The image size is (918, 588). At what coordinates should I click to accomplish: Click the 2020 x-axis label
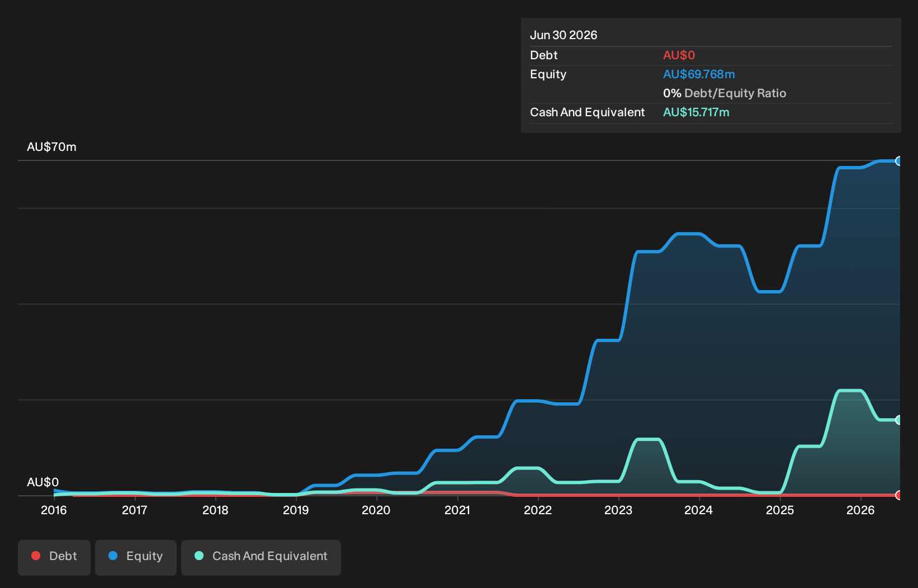376,510
